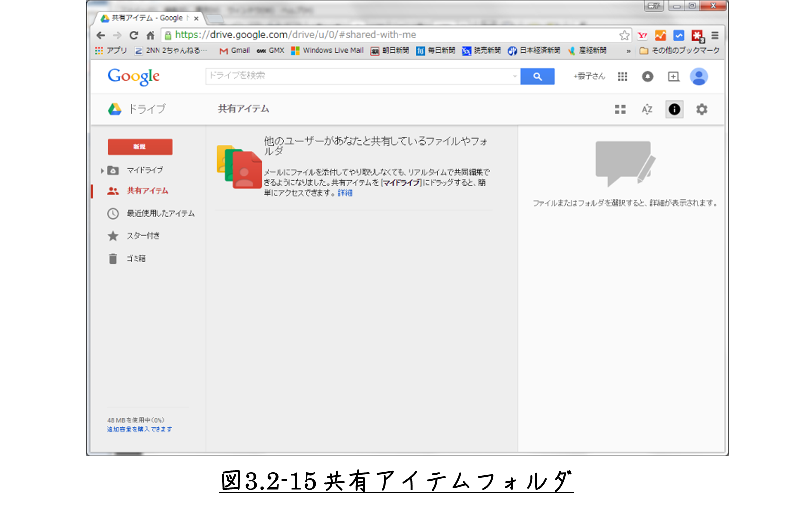Click the Google logo
The width and height of the screenshot is (793, 532).
pos(134,76)
